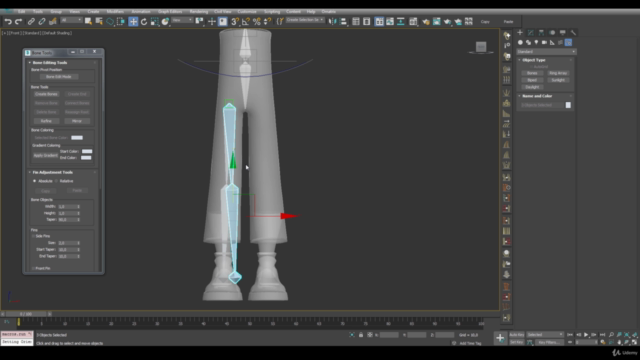
Task: Open the Tools menu
Action: pos(38,12)
